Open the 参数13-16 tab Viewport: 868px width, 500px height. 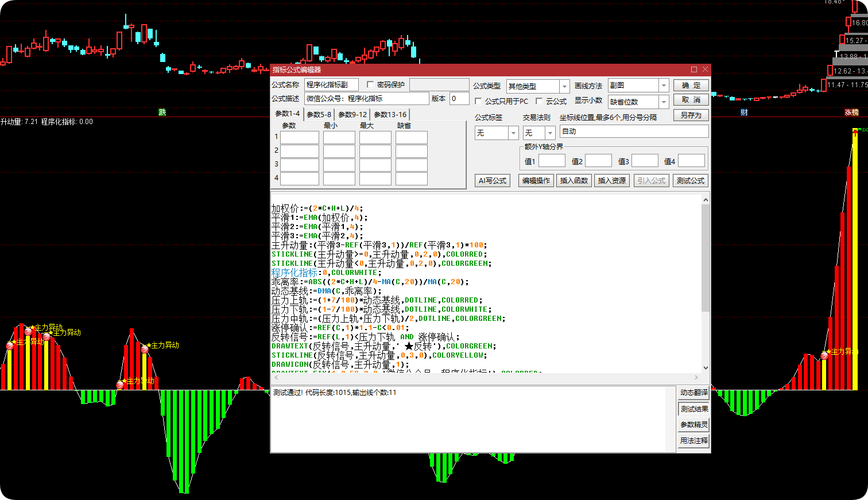point(390,114)
